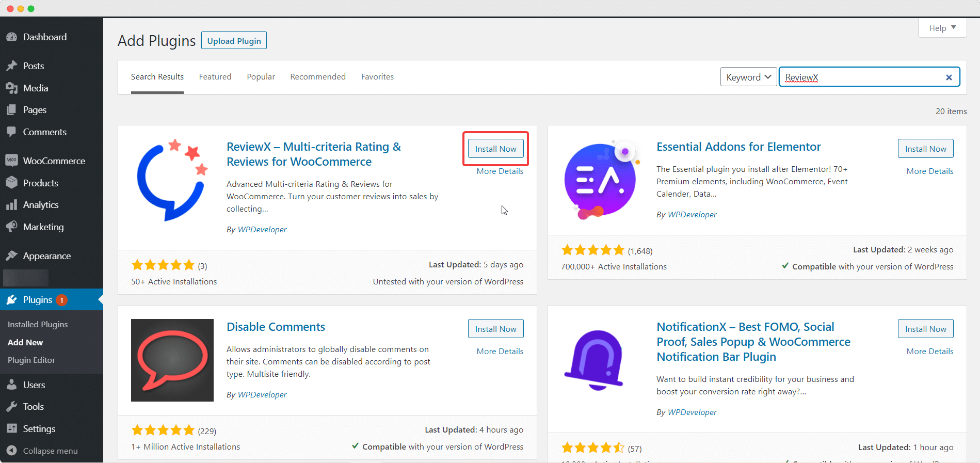Switch to the Favorites tab
The height and width of the screenshot is (463, 980).
377,77
